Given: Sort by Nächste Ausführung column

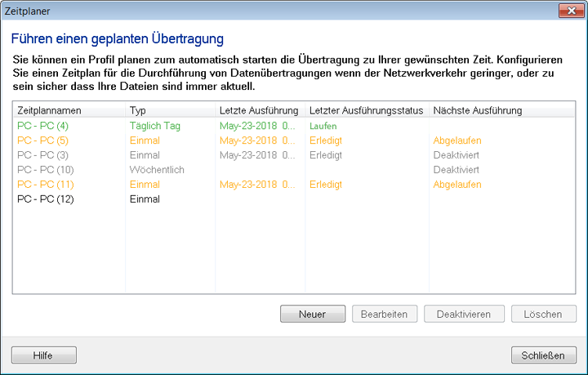Looking at the screenshot, I should (x=478, y=110).
